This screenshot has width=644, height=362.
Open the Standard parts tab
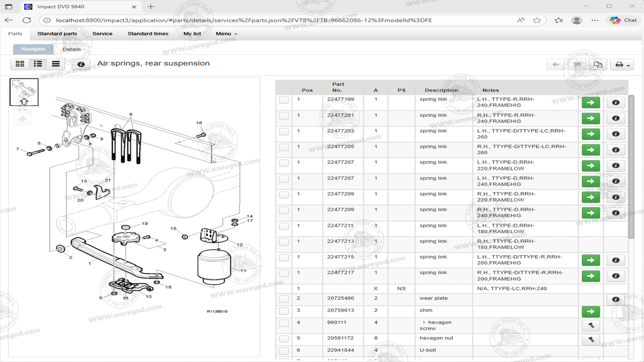click(57, 34)
